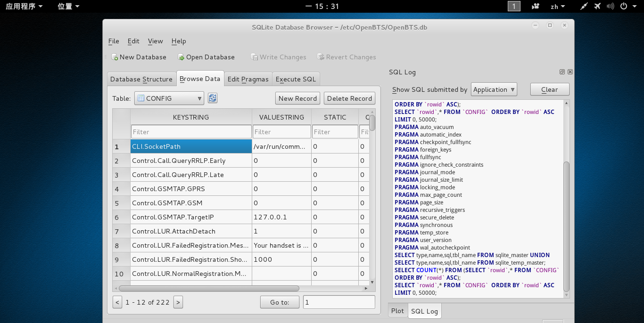Screen dimensions: 644x323
Task: Select the 1000 value cell
Action: (282, 259)
